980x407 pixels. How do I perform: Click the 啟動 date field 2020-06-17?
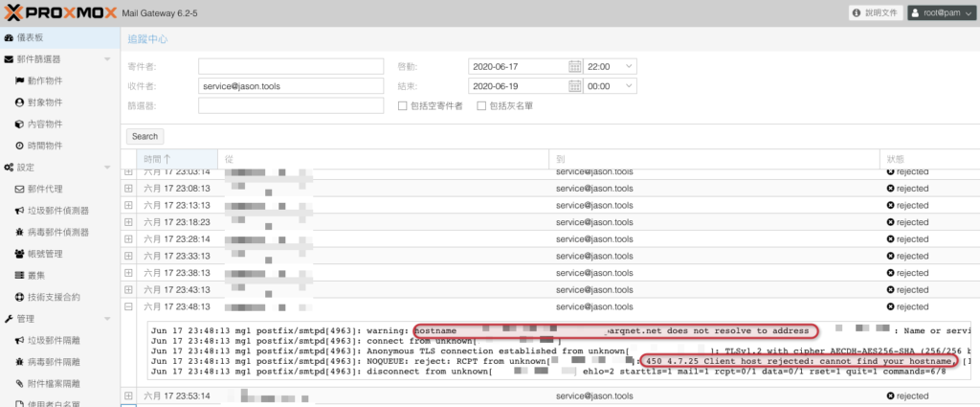click(x=518, y=66)
